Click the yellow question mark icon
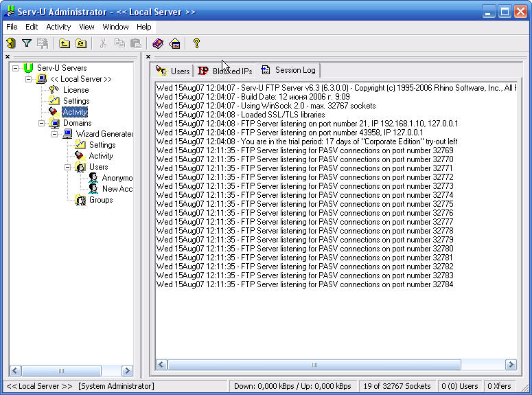532x395 pixels. point(196,43)
